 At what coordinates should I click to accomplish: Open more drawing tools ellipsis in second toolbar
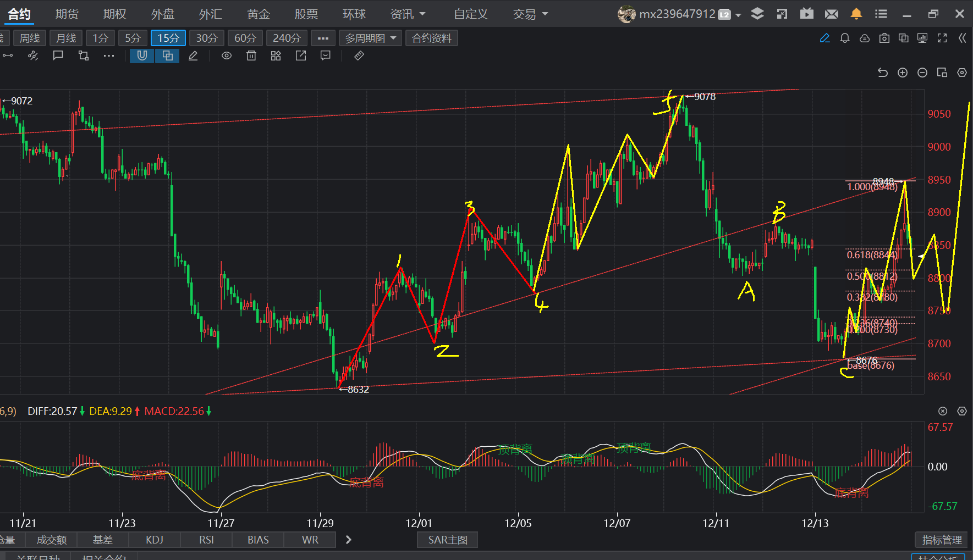pos(109,56)
